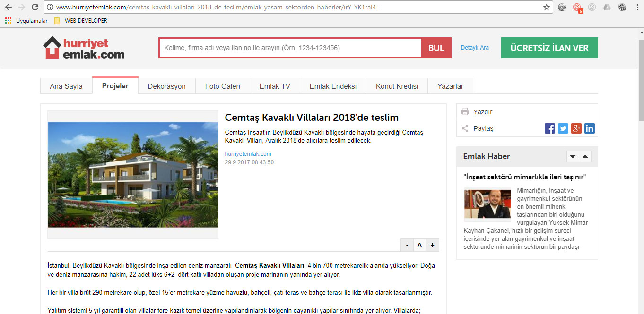Share article on Twitter
Viewport: 644px width, 314px height.
tap(563, 128)
